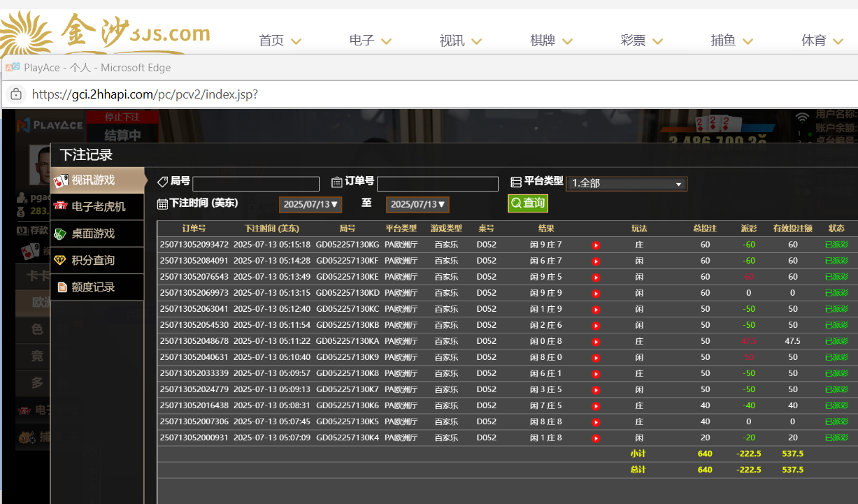
Task: Expand the 电子 menu in the top navigation
Action: [370, 41]
